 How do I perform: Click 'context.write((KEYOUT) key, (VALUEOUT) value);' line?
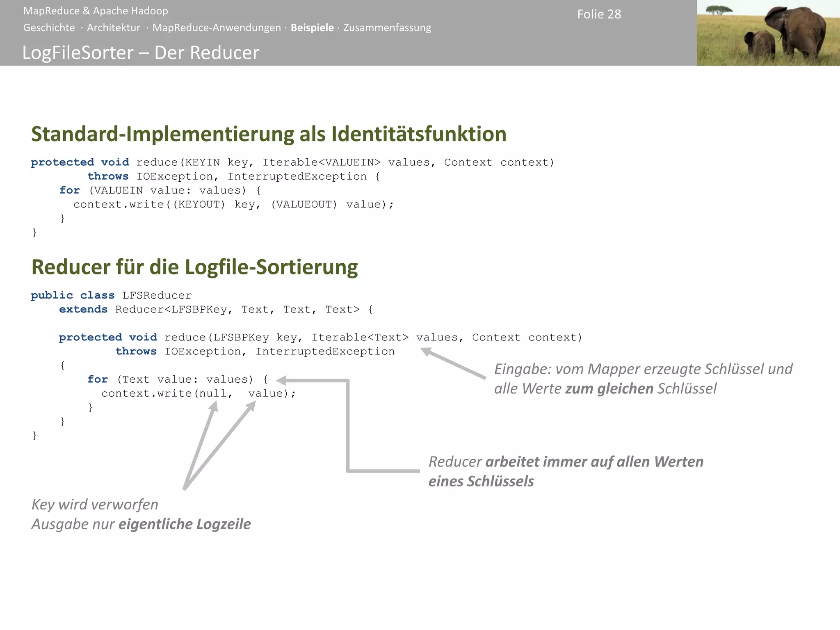[234, 204]
